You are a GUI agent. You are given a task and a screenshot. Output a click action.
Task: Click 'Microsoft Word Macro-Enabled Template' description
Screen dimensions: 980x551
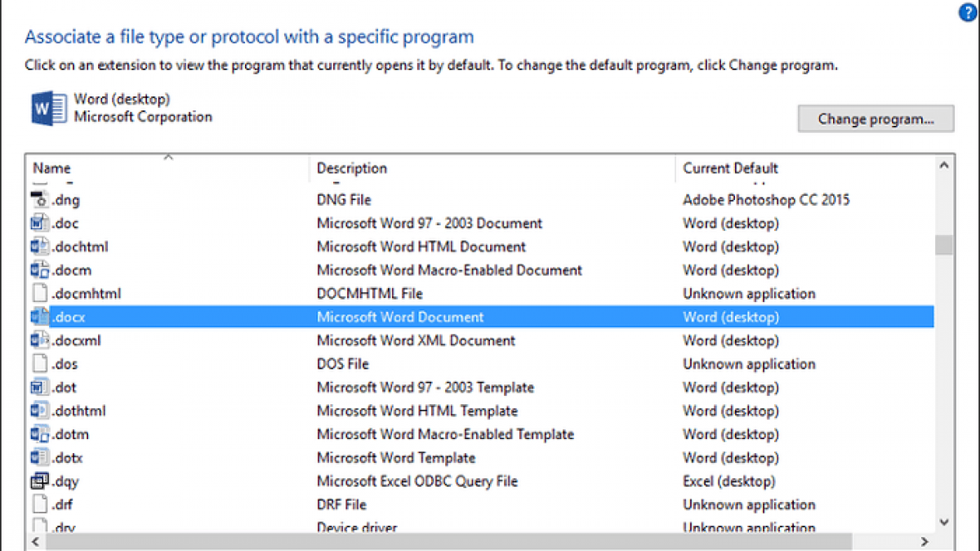point(445,434)
